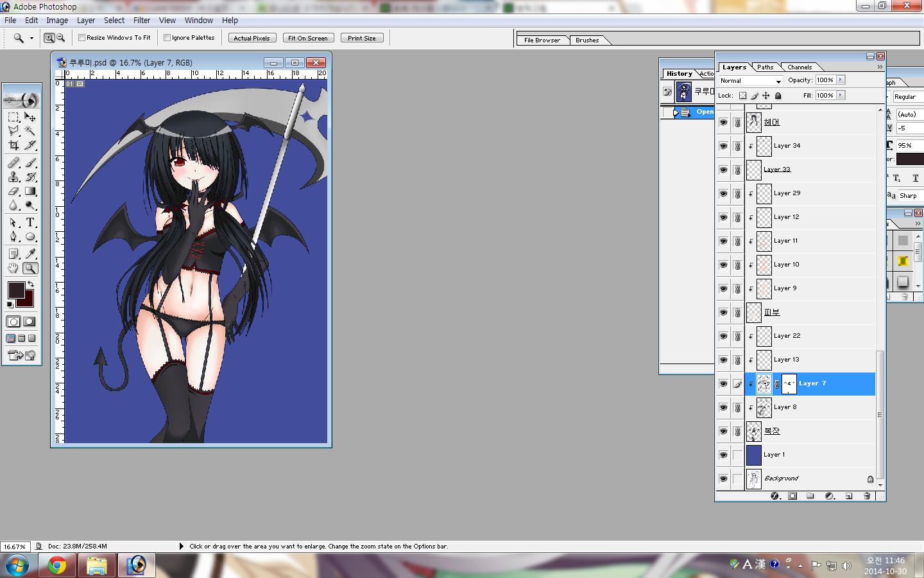Hide the Background layer eye icon
The width and height of the screenshot is (924, 578).
pos(723,478)
